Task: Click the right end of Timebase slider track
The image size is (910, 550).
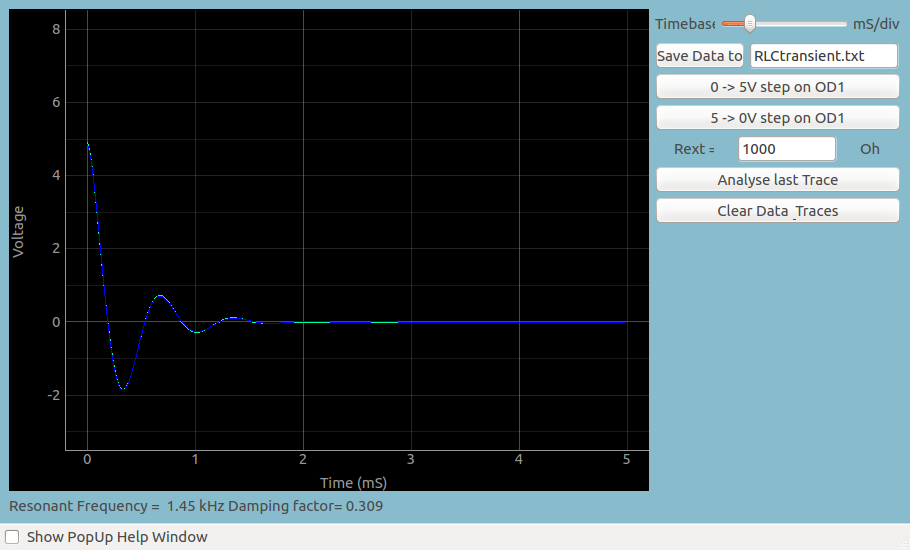Action: (845, 24)
